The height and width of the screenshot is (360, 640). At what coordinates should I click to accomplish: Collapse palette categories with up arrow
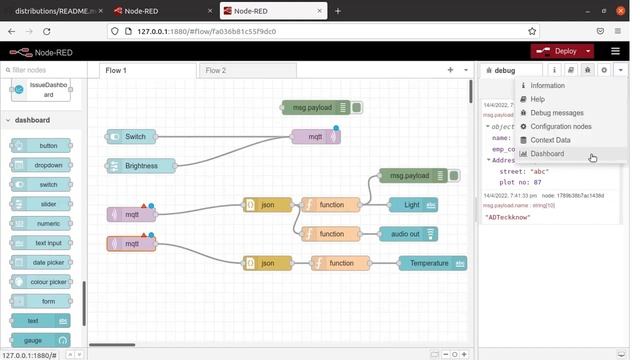point(70,355)
